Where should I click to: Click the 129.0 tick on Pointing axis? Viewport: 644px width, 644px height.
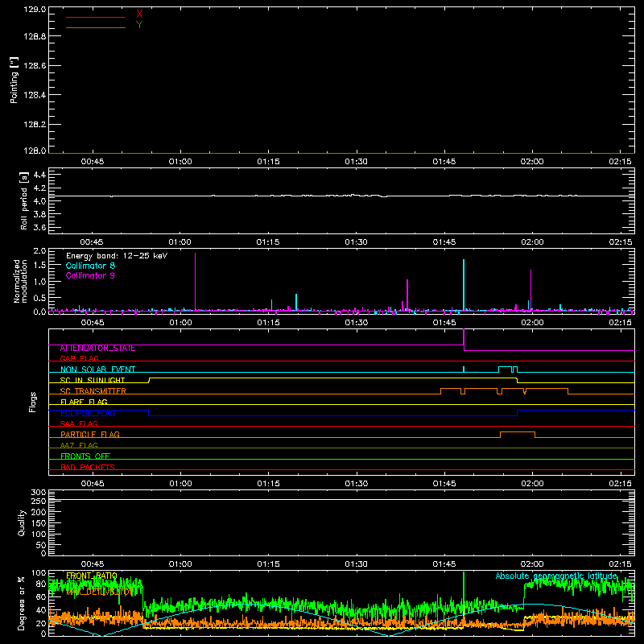pos(35,10)
